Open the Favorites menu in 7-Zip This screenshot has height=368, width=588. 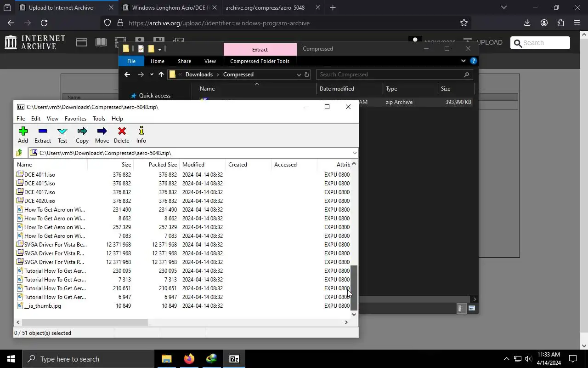point(75,118)
